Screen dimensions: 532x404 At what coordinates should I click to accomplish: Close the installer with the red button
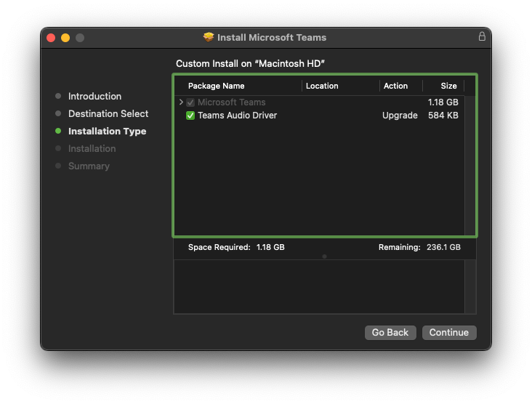click(x=51, y=38)
